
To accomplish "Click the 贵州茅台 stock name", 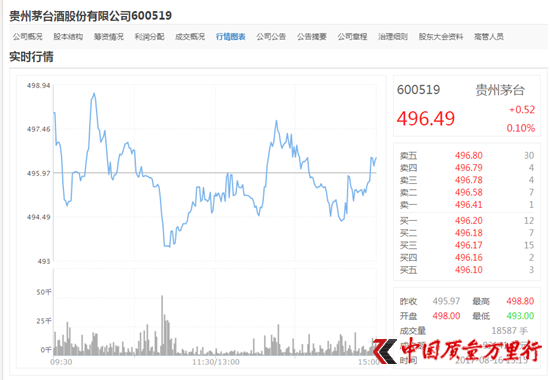I will click(x=500, y=90).
